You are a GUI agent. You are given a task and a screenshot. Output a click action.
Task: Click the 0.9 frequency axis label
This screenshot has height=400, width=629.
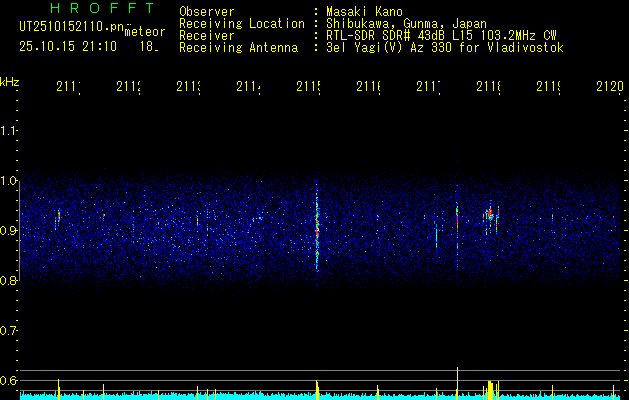point(8,231)
